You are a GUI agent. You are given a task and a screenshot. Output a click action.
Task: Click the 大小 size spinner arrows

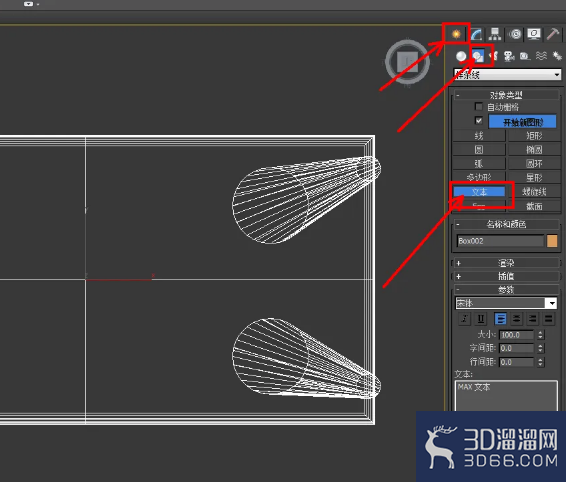pyautogui.click(x=540, y=335)
